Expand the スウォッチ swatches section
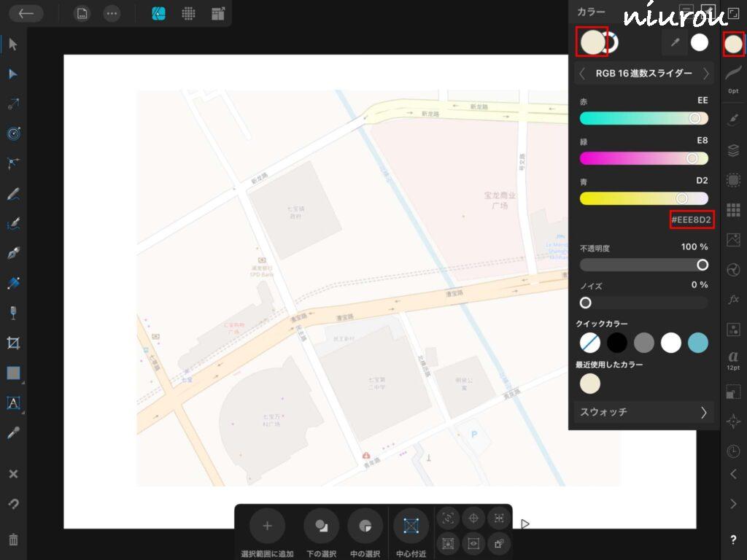This screenshot has height=560, width=747. point(643,412)
